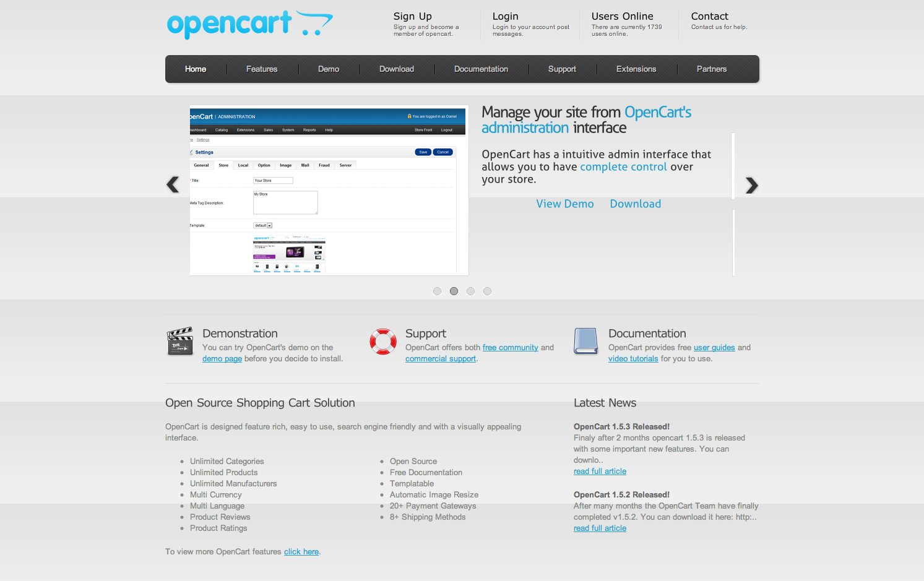Click the admin interface screenshot thumbnail
This screenshot has width=924, height=581.
pyautogui.click(x=329, y=191)
